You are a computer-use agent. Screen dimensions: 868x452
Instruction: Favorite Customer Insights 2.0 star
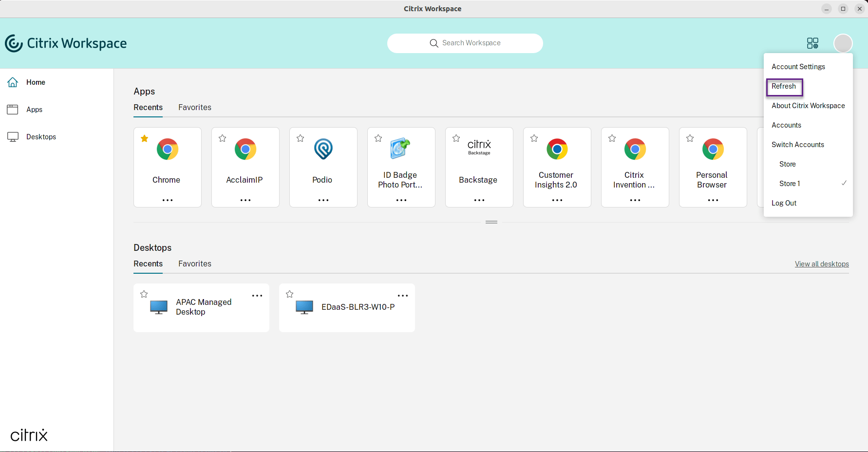click(x=534, y=138)
